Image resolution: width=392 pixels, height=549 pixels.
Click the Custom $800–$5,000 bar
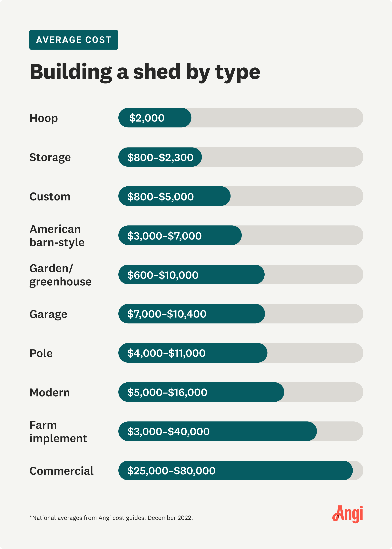174,196
